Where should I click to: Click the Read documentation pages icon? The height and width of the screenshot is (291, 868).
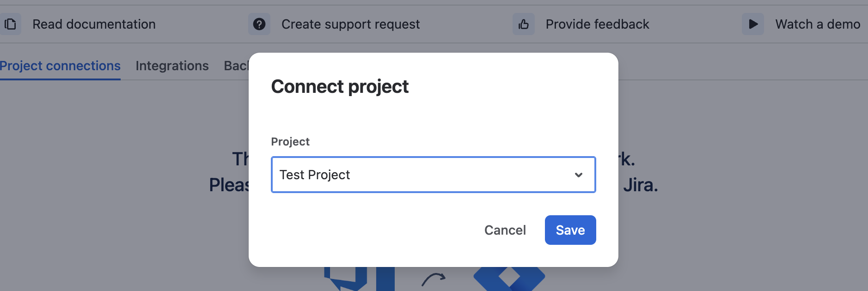[x=10, y=24]
